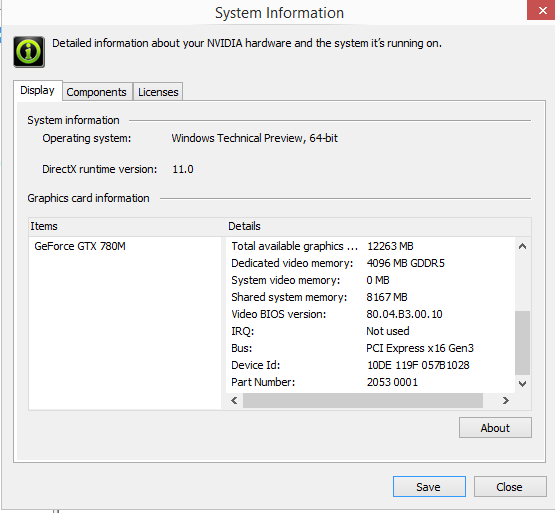555x513 pixels.
Task: Click the Operating system label
Action: 87,138
